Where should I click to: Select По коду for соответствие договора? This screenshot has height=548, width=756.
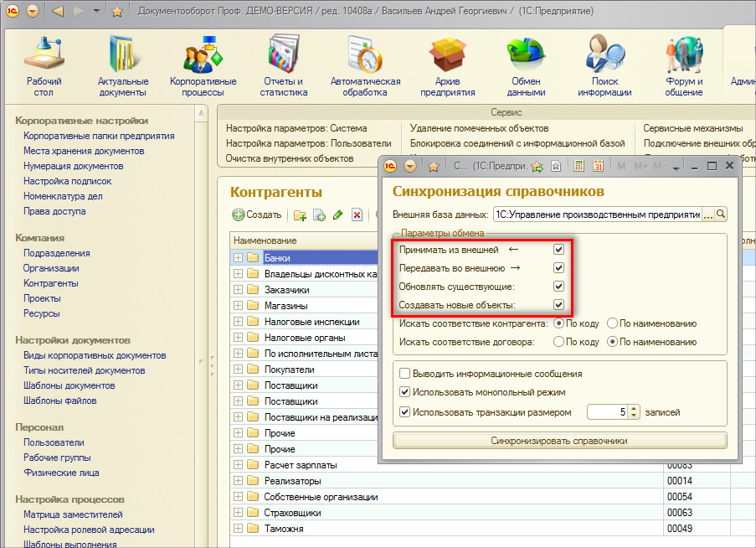[x=558, y=342]
